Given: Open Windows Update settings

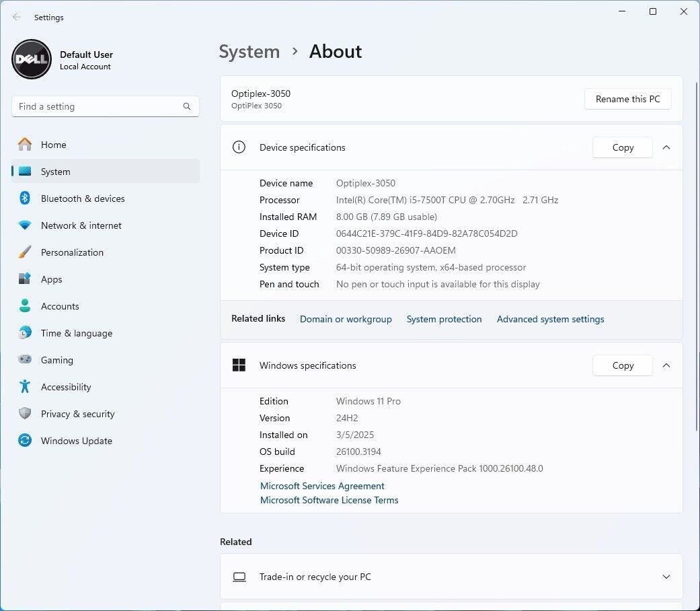Looking at the screenshot, I should pos(106,440).
